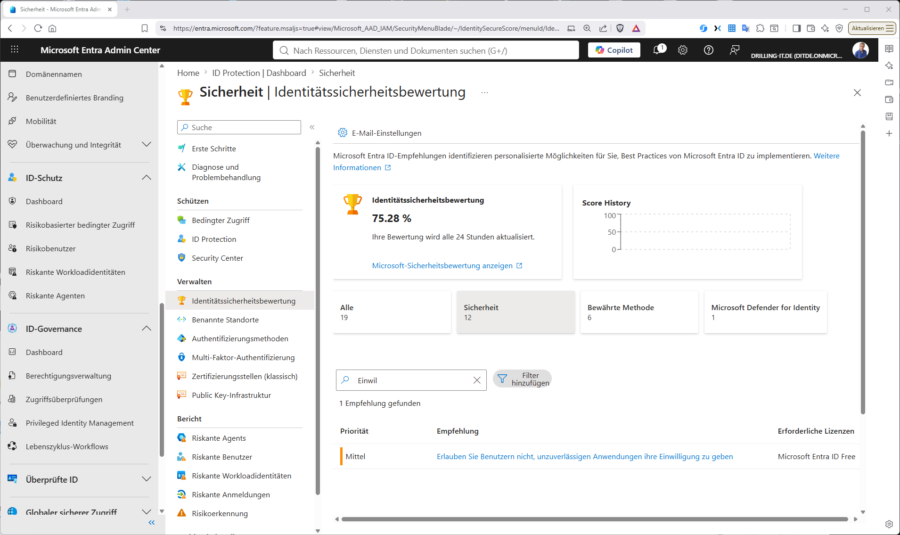This screenshot has width=900, height=535.
Task: Select the Sicherheit 12 tab card
Action: (515, 312)
